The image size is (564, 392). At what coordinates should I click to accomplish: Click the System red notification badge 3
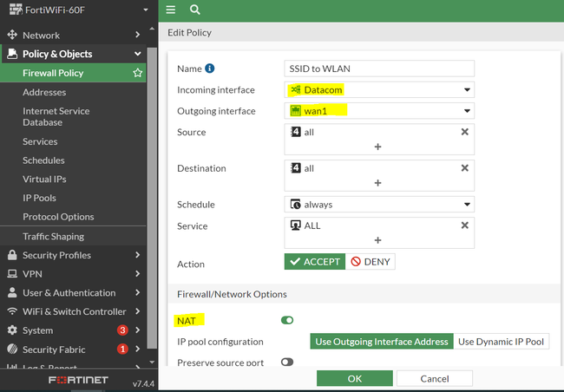click(122, 330)
